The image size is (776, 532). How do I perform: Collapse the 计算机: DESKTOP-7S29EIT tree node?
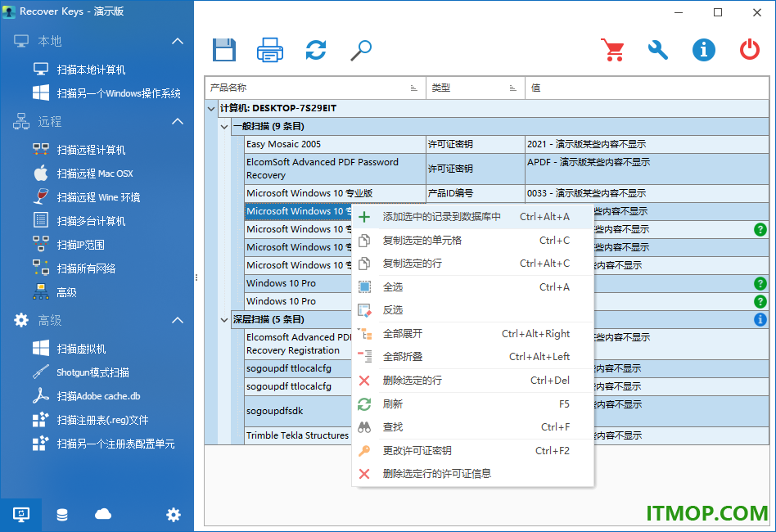point(211,108)
